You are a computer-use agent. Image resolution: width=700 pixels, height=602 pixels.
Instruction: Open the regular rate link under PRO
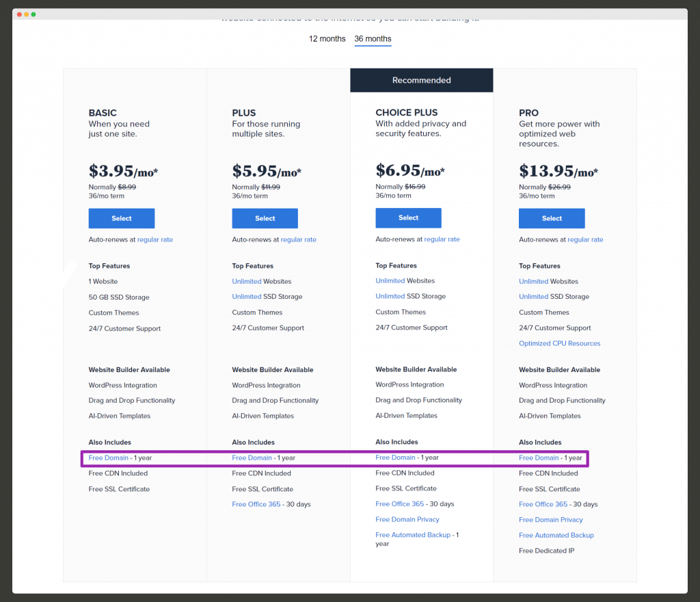[585, 240]
